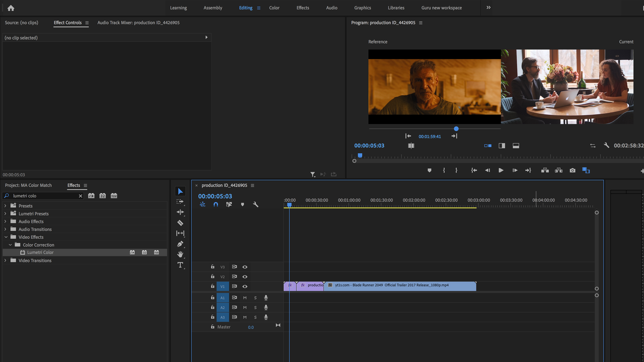Go to In point in Program monitor
644x362 pixels.
(474, 170)
